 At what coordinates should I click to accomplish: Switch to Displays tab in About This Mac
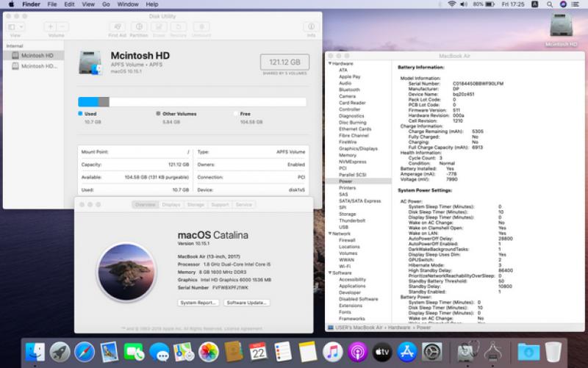(x=171, y=205)
